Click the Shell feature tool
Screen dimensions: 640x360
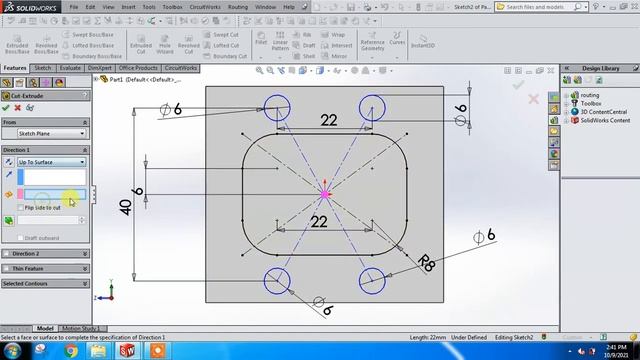(304, 56)
